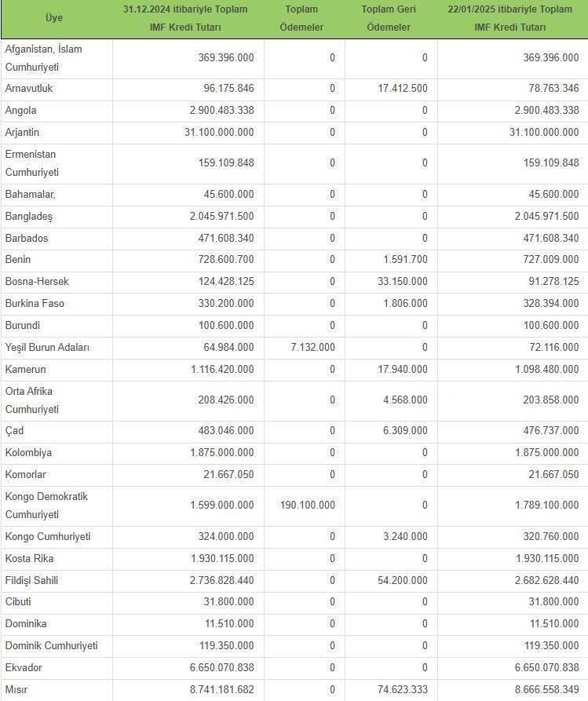Click the 22/01/2025 IMF Kredi Tutarı header
The width and height of the screenshot is (588, 701).
[509, 18]
